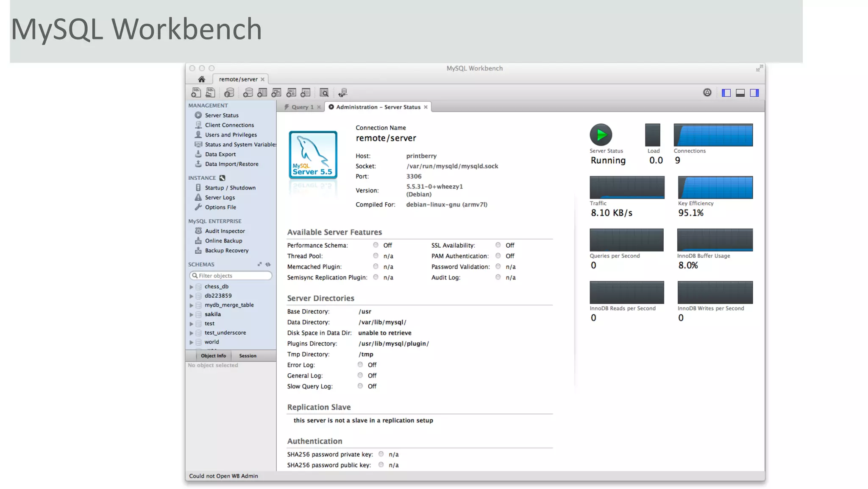
Task: Toggle fullscreen with window corner arrows
Action: coord(759,68)
